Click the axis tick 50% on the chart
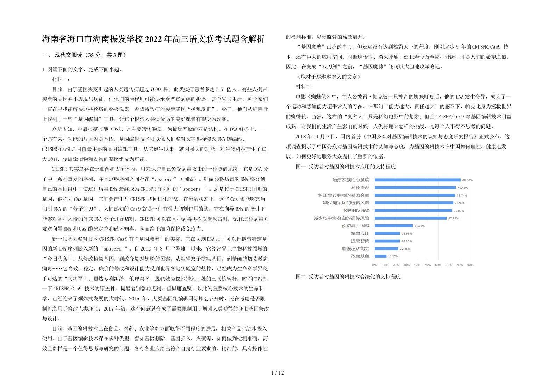Viewport: 555px width, 392px height. [428, 265]
